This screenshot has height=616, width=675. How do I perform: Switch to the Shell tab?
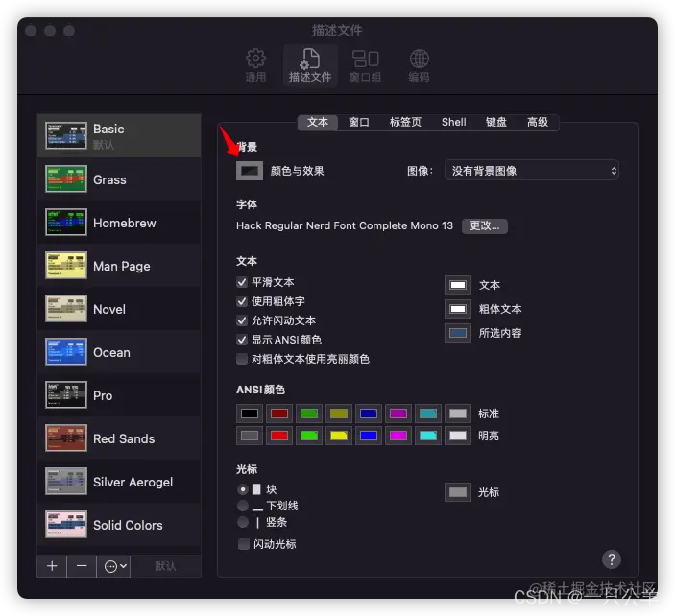(454, 122)
